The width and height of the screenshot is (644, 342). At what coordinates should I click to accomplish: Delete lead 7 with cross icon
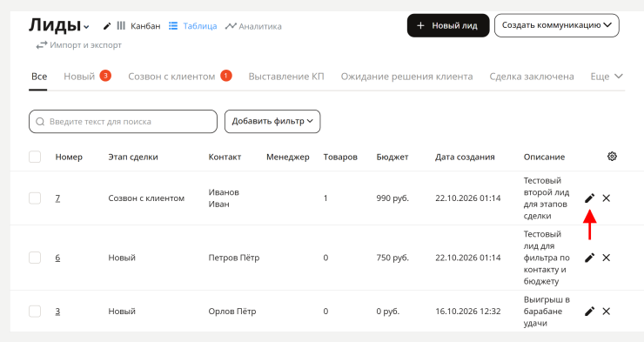click(607, 198)
